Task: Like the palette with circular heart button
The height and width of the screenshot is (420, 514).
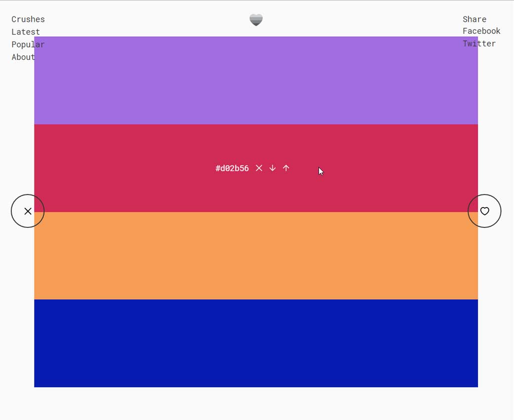Action: (x=484, y=211)
